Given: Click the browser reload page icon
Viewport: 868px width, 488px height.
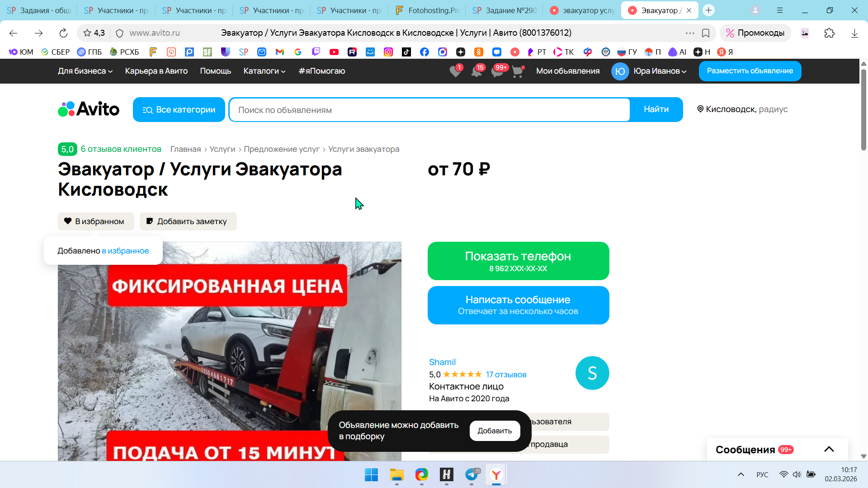Looking at the screenshot, I should point(63,33).
